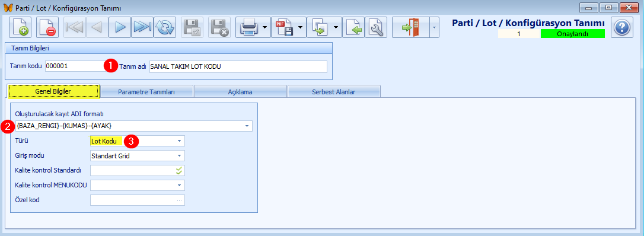The height and width of the screenshot is (236, 644).
Task: Open the Giriş modu Standart Grid dropdown
Action: [x=179, y=156]
